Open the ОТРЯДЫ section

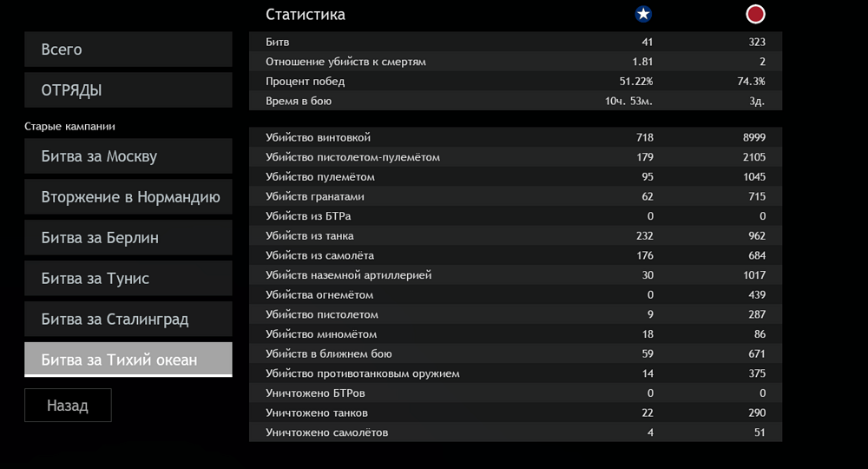[x=128, y=90]
